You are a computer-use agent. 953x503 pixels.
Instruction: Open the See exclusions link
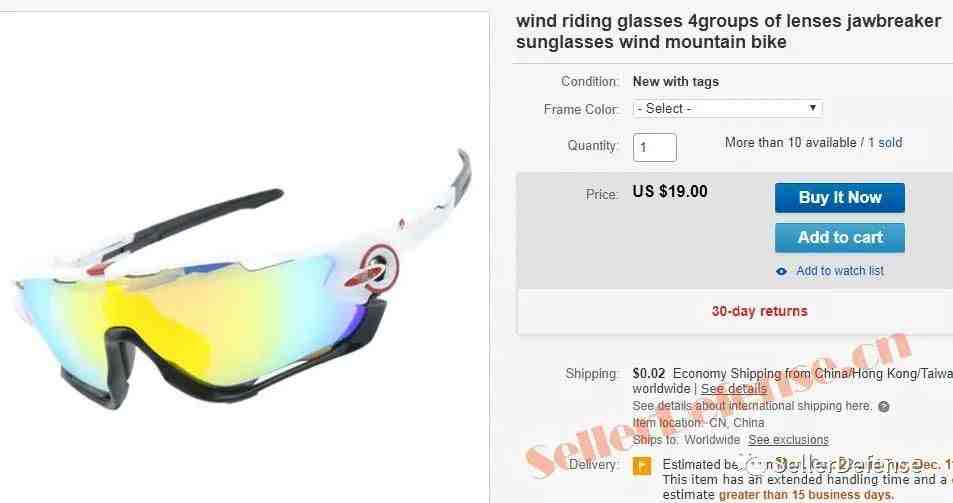tap(788, 440)
